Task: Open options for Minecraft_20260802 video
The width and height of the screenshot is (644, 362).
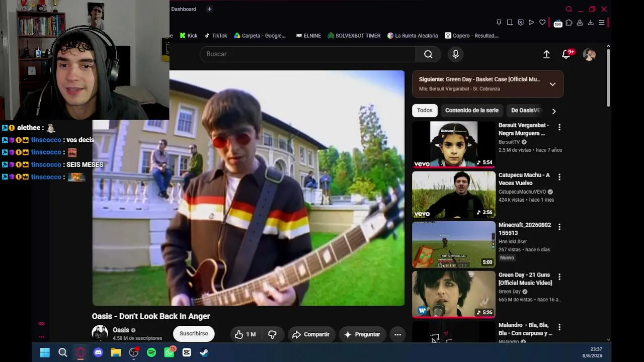Action: tap(559, 227)
